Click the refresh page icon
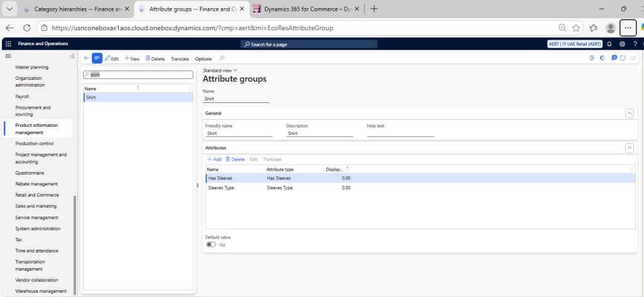The height and width of the screenshot is (297, 644). [623, 58]
